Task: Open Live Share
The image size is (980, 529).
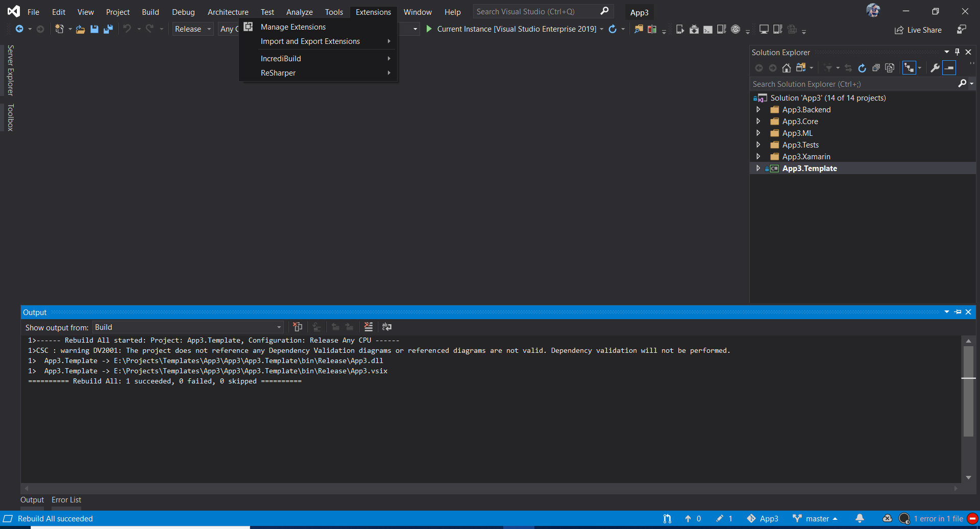Action: click(918, 30)
